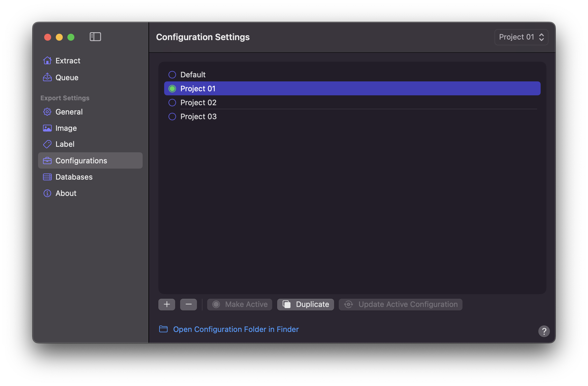Image resolution: width=588 pixels, height=386 pixels.
Task: Click the Databases stack icon
Action: click(x=47, y=177)
